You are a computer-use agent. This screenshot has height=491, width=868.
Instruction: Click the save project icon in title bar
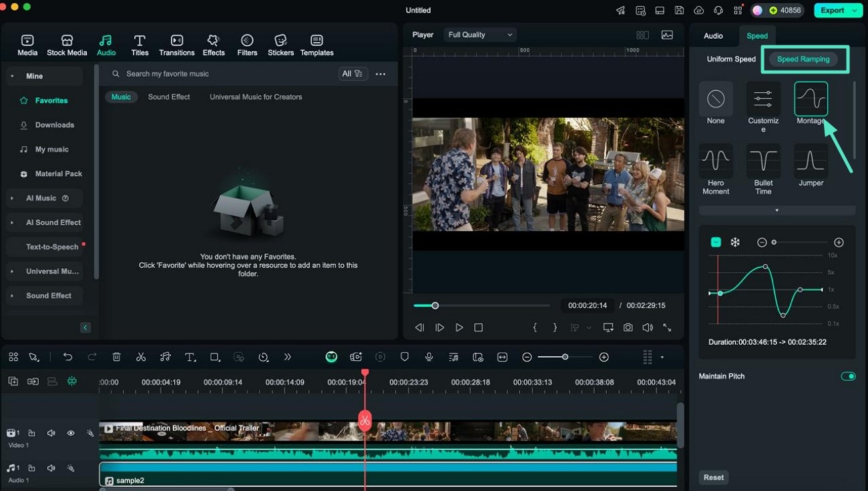(x=679, y=10)
